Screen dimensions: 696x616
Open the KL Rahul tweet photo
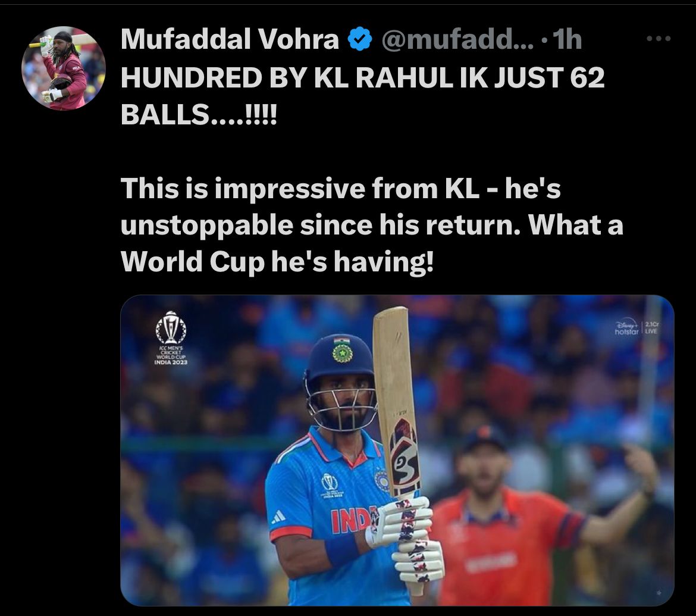pos(397,451)
